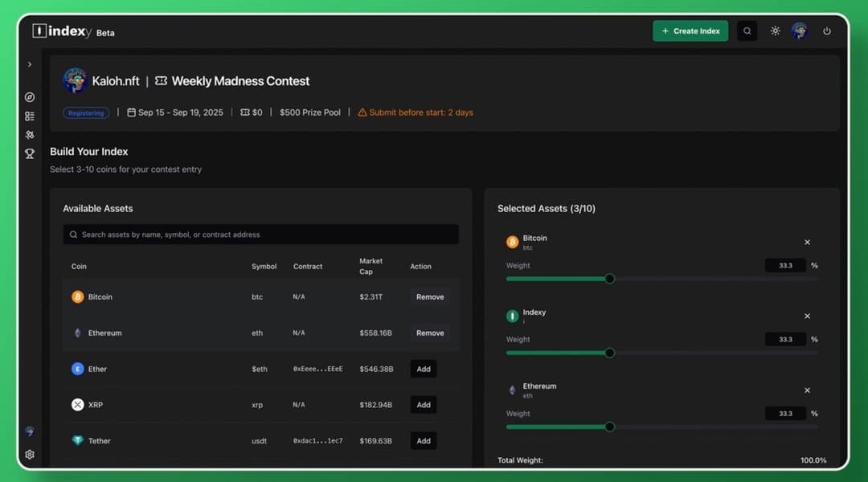Open the list view icon in sidebar
This screenshot has width=868, height=482.
pyautogui.click(x=30, y=116)
